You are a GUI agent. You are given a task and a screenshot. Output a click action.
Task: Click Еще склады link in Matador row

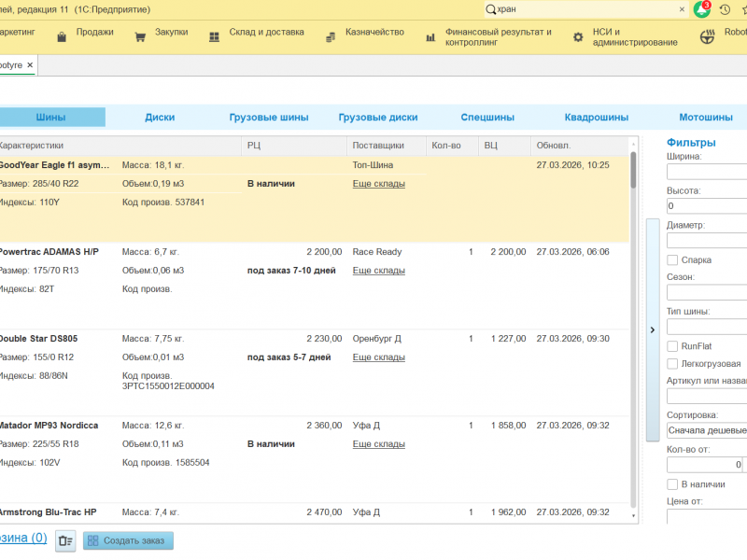[379, 444]
